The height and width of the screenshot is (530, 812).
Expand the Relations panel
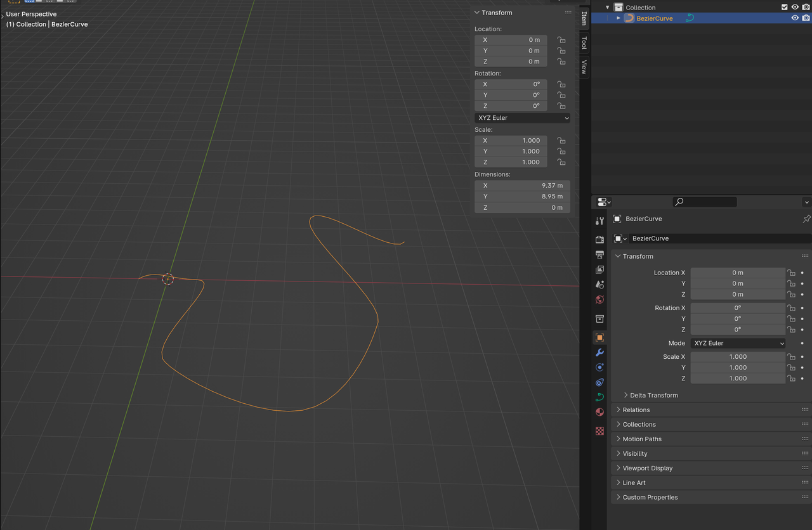(x=619, y=410)
